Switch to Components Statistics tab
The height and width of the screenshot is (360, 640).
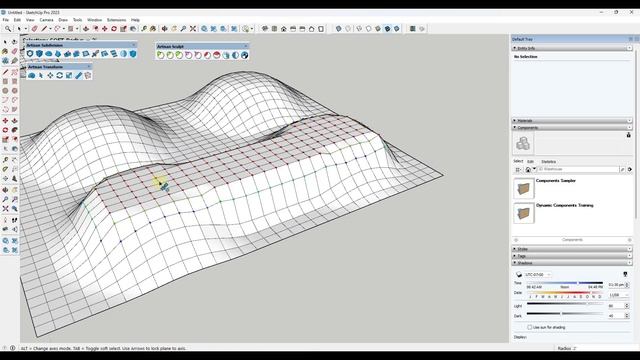549,162
